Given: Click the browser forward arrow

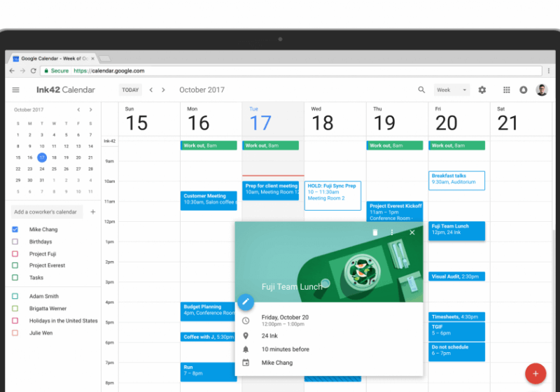Looking at the screenshot, I should pyautogui.click(x=22, y=71).
